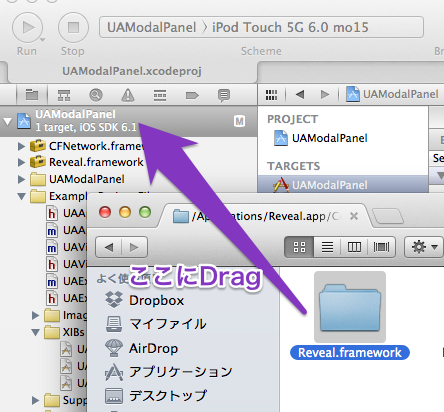Stop the running build
444x412 pixels.
tap(73, 28)
